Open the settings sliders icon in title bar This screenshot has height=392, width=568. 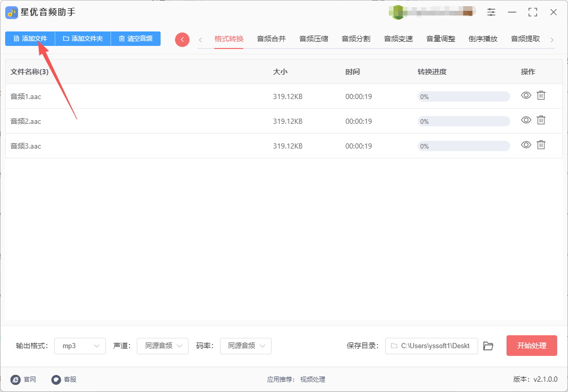(491, 12)
